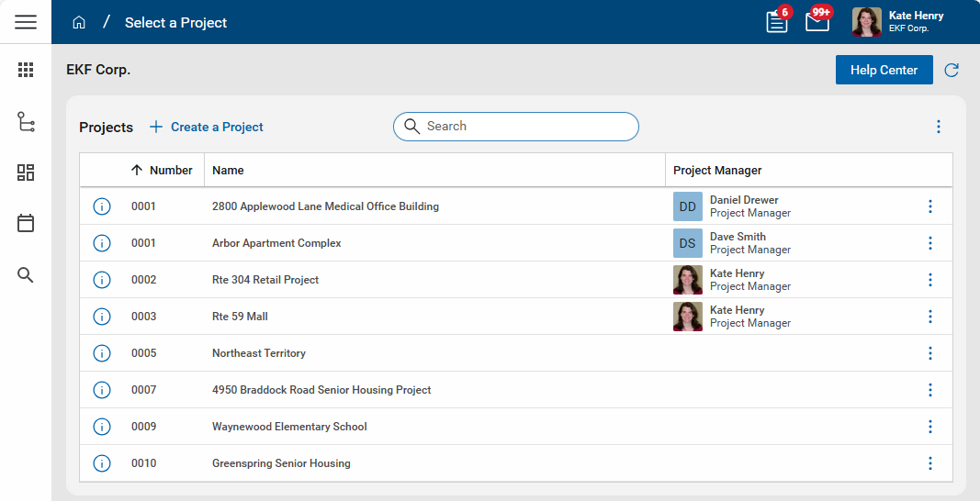Open row menu for Arbor Apartment Complex

pos(929,243)
